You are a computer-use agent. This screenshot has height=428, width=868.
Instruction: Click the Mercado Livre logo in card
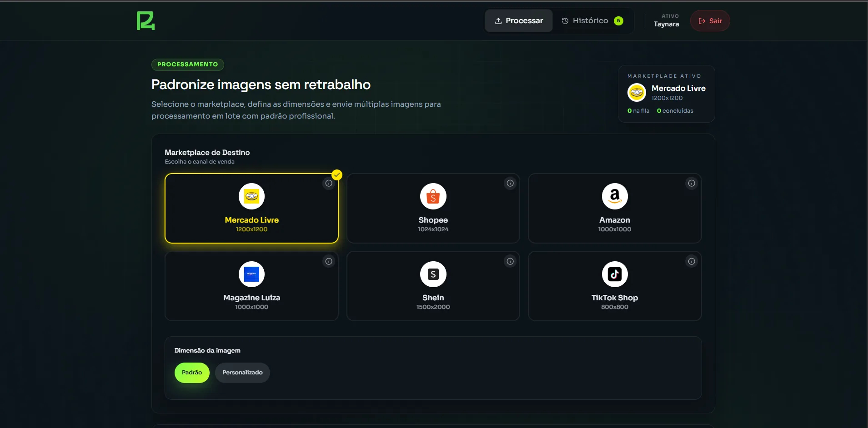tap(251, 196)
